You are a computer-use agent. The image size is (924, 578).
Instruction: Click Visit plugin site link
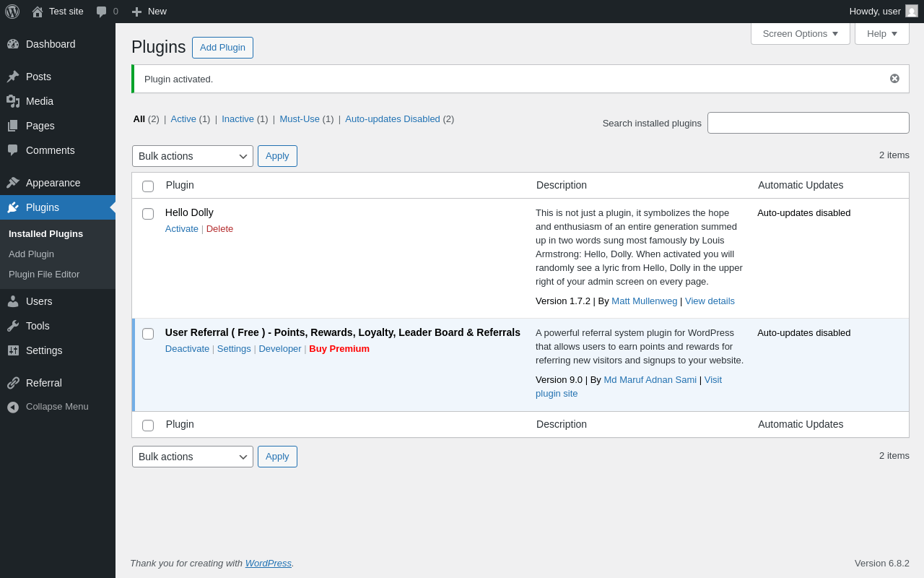(x=629, y=387)
